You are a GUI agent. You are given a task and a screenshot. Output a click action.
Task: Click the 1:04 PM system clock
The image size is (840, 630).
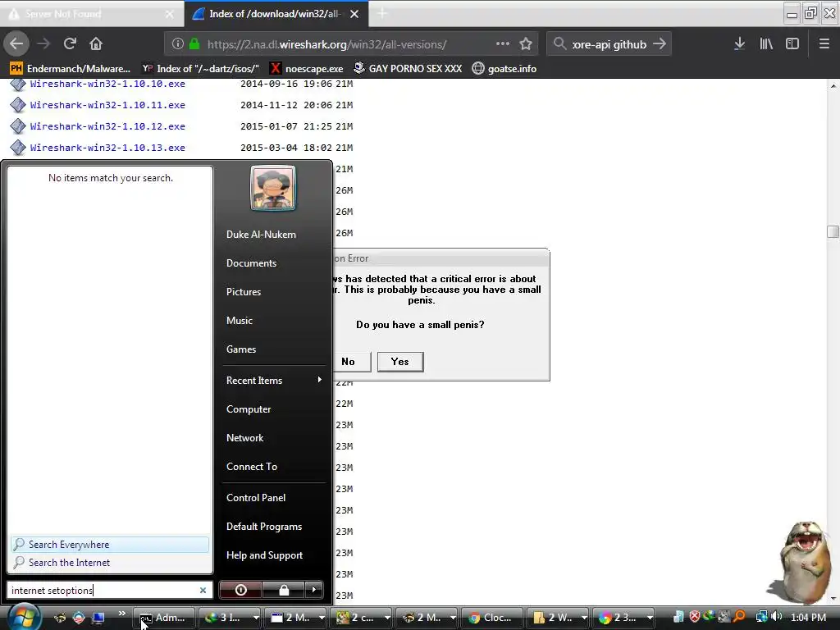(808, 617)
